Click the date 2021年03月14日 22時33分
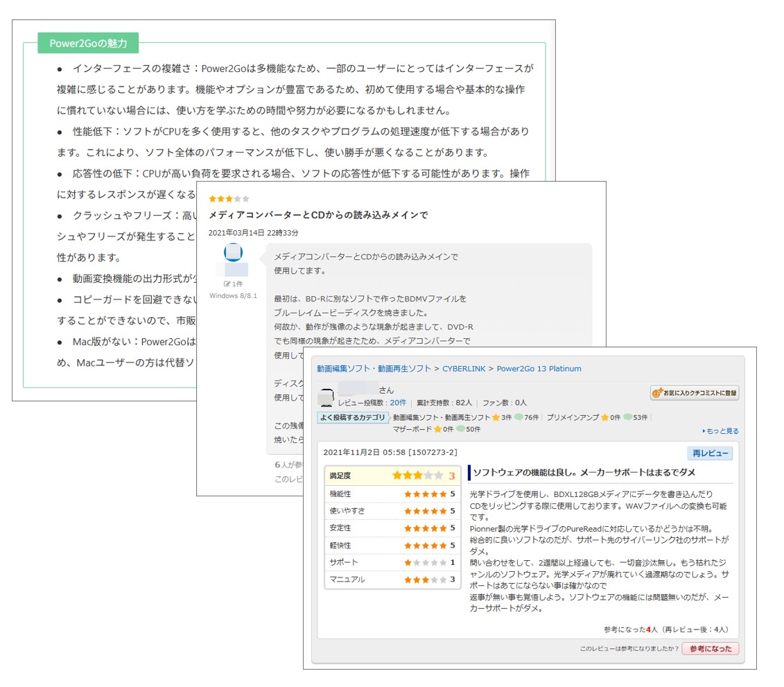Image resolution: width=784 pixels, height=687 pixels. click(x=253, y=232)
